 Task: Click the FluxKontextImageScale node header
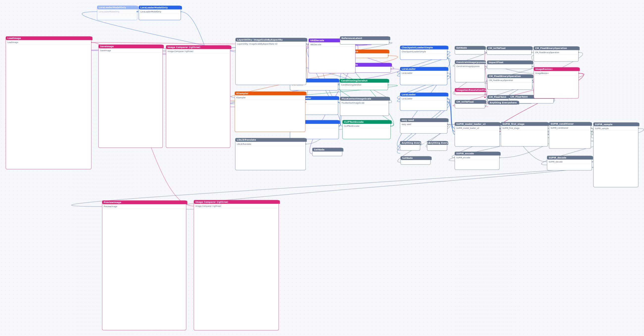[365, 99]
